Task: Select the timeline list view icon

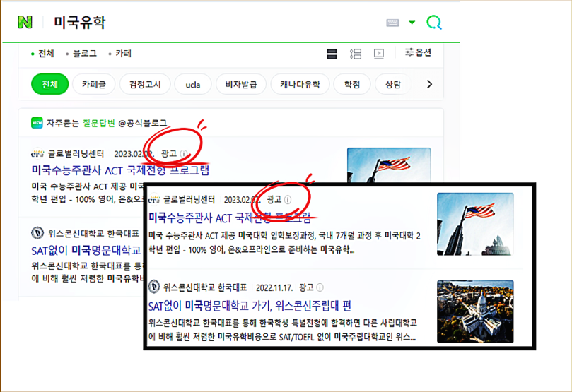Action: (356, 54)
